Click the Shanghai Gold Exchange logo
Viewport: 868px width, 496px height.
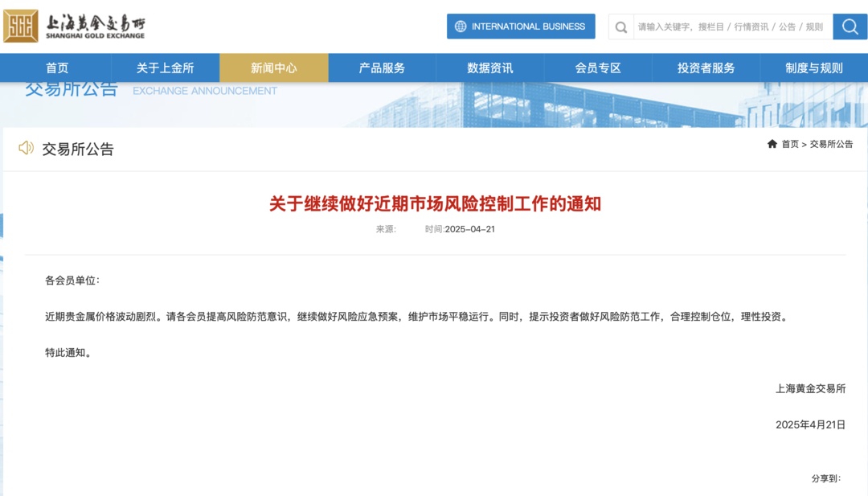[x=74, y=27]
